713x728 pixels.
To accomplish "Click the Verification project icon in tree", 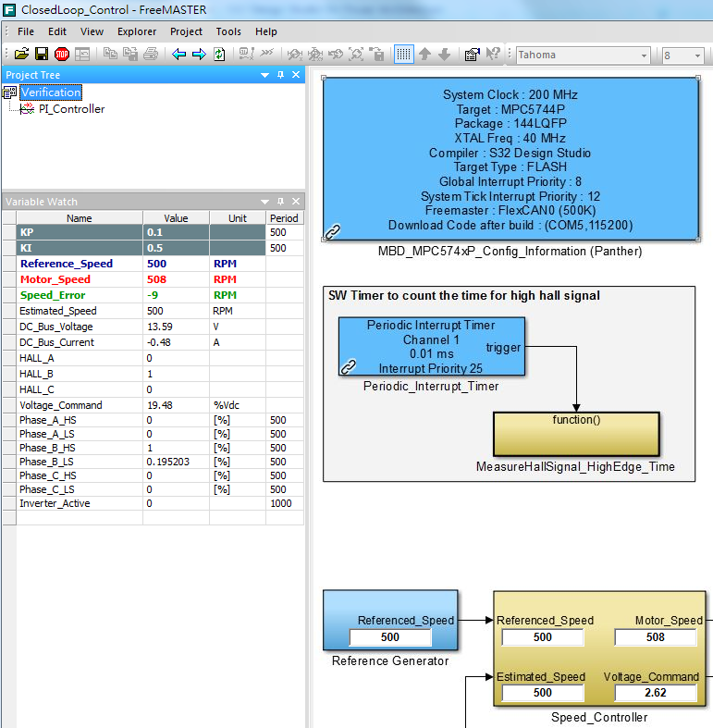I will pyautogui.click(x=10, y=93).
